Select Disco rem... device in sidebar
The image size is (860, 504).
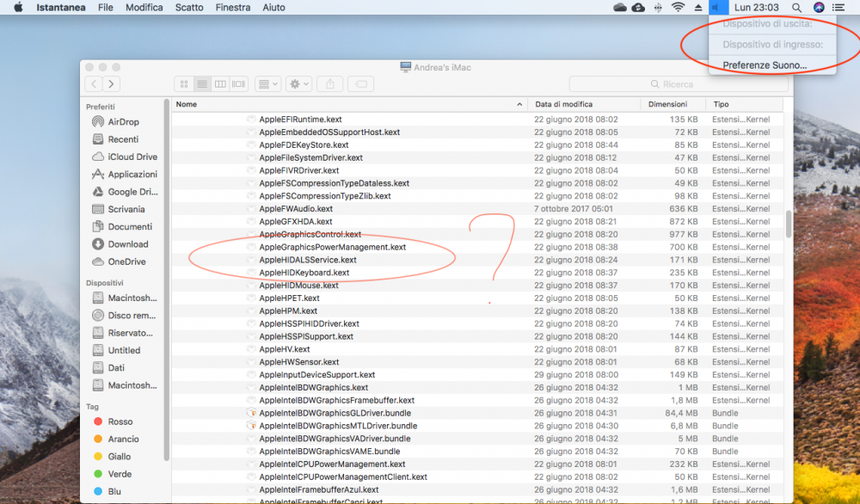click(x=132, y=316)
